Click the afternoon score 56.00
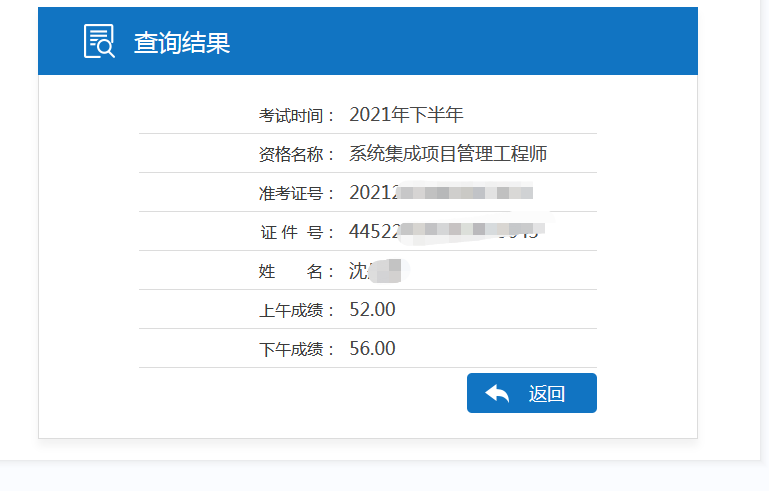Image resolution: width=769 pixels, height=491 pixels. (x=372, y=348)
